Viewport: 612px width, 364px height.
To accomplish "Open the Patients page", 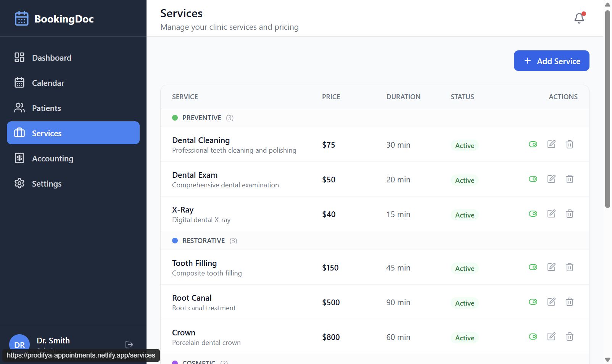I will pyautogui.click(x=73, y=108).
